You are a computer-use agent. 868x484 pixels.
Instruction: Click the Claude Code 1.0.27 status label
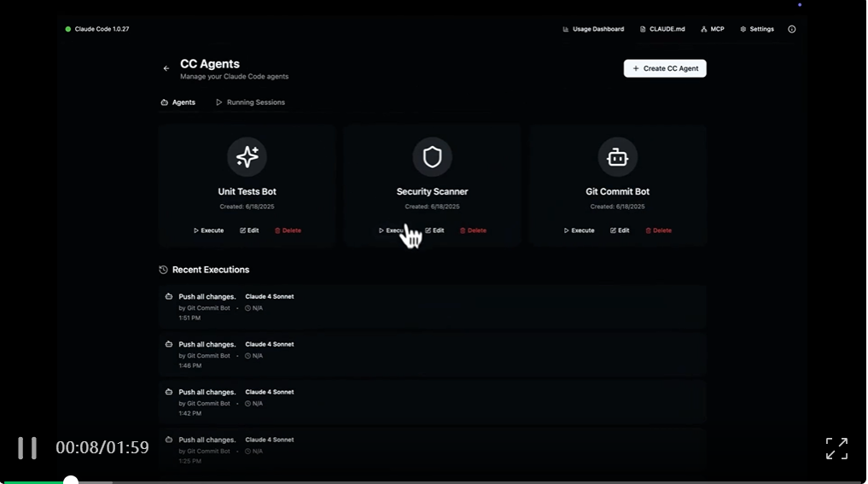click(x=102, y=29)
